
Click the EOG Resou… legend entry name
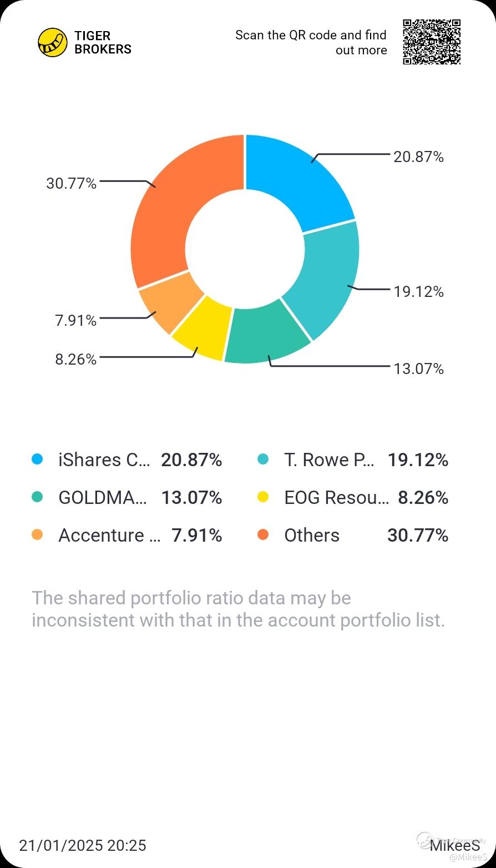[336, 498]
